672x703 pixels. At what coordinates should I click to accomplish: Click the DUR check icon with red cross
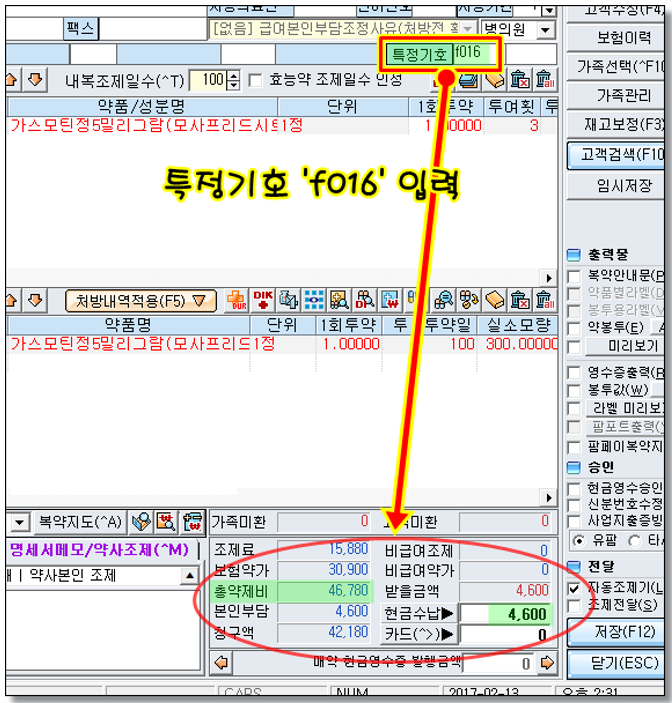(237, 299)
